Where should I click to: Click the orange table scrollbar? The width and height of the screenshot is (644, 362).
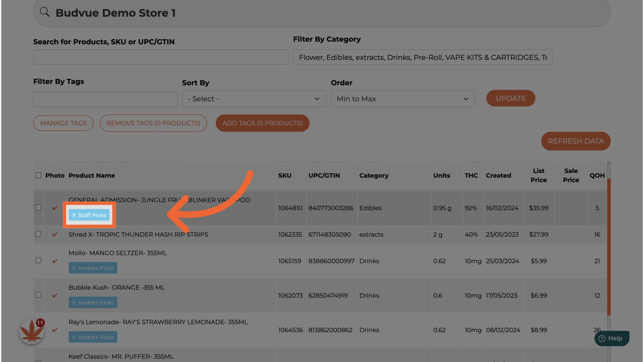pos(608,246)
